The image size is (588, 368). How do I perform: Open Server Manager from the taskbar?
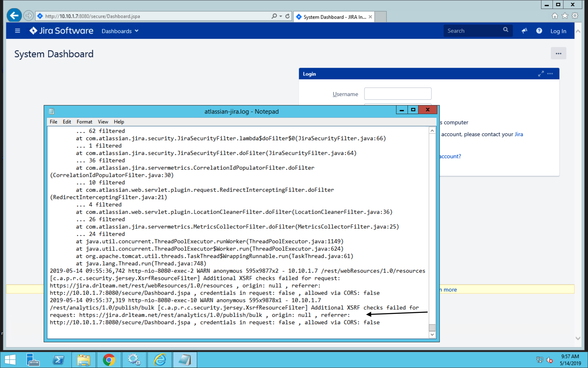coord(33,360)
